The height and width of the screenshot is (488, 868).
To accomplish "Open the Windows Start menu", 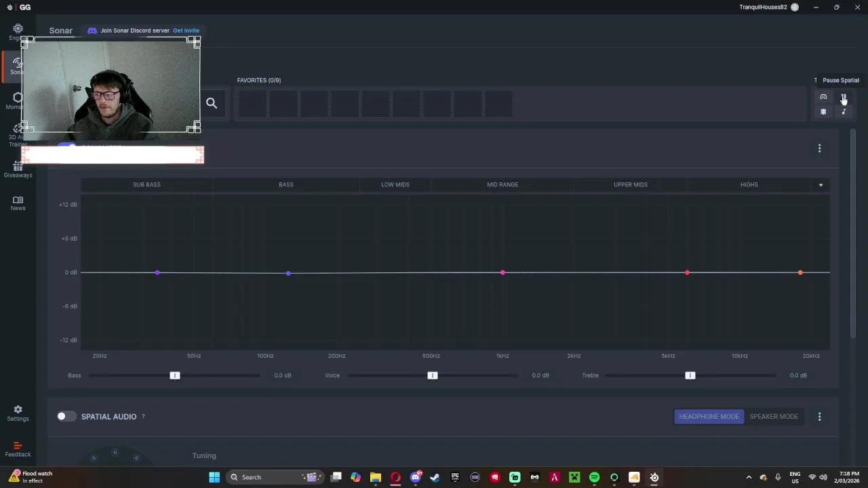I will pyautogui.click(x=214, y=477).
